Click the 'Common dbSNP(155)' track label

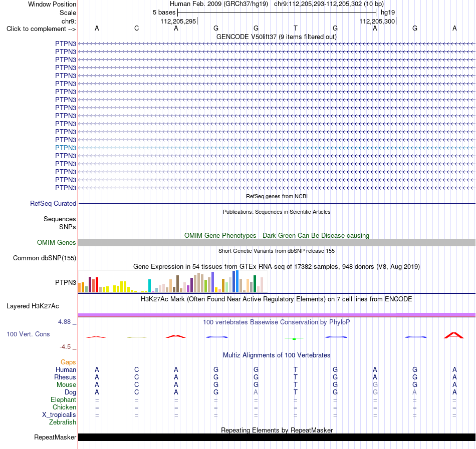(44, 258)
